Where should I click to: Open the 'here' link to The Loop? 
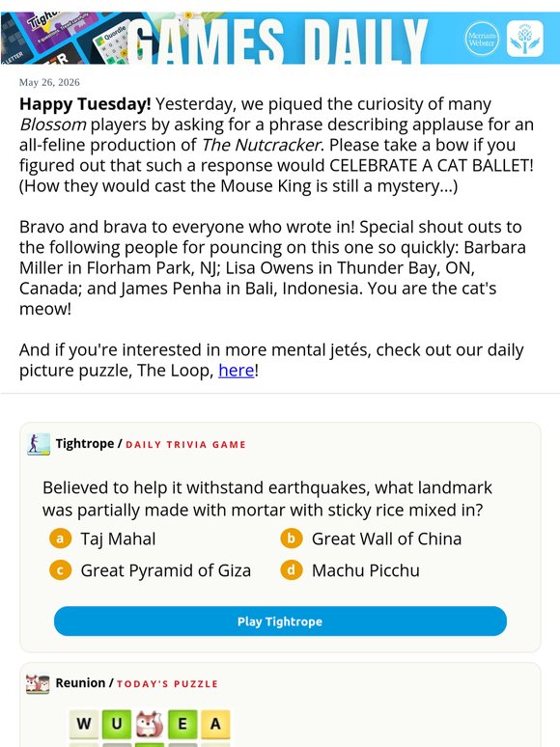(237, 371)
